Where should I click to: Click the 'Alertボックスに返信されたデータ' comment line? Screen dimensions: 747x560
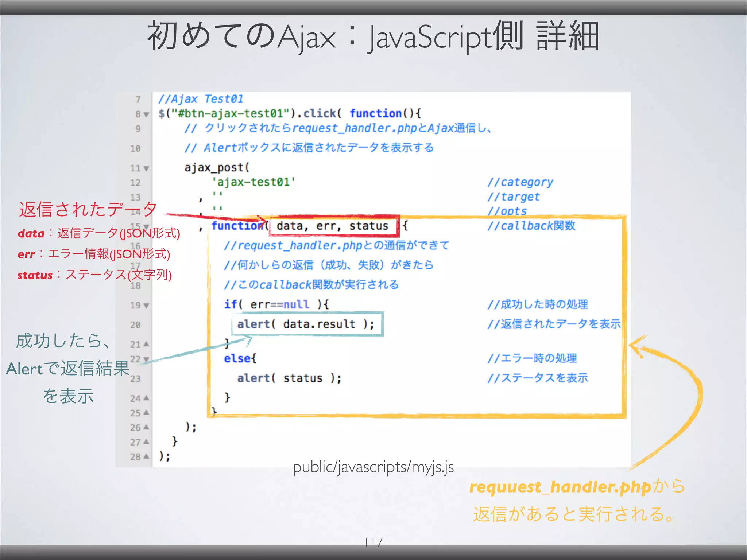(309, 148)
